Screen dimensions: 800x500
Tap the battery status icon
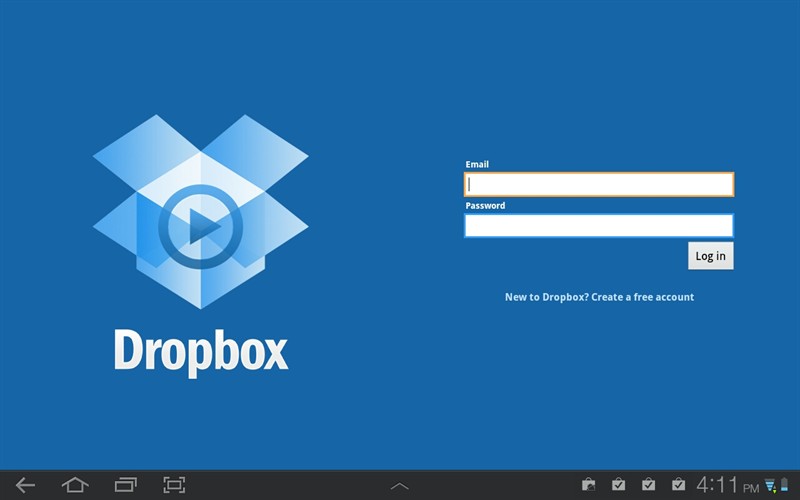tap(784, 486)
